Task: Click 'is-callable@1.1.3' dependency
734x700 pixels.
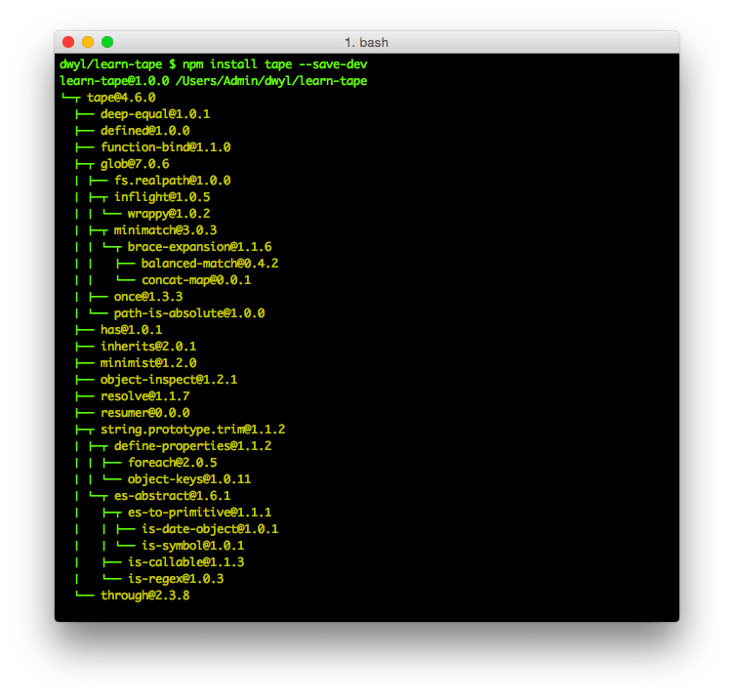Action: click(x=186, y=562)
